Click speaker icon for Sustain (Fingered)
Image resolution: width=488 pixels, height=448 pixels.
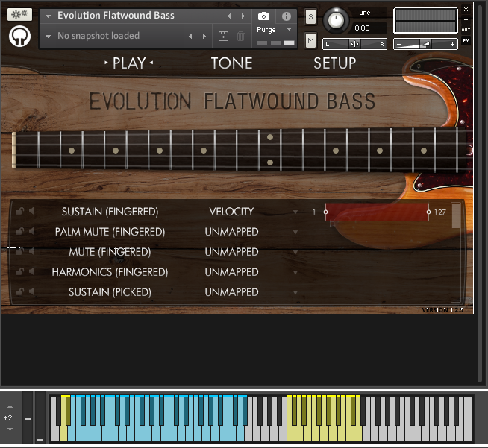coord(31,212)
